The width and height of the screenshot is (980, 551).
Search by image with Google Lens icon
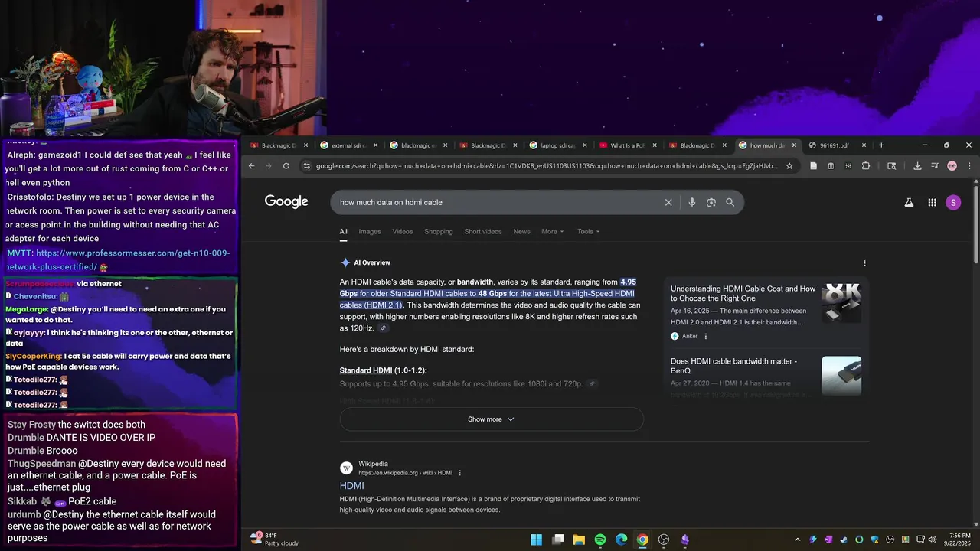tap(711, 202)
